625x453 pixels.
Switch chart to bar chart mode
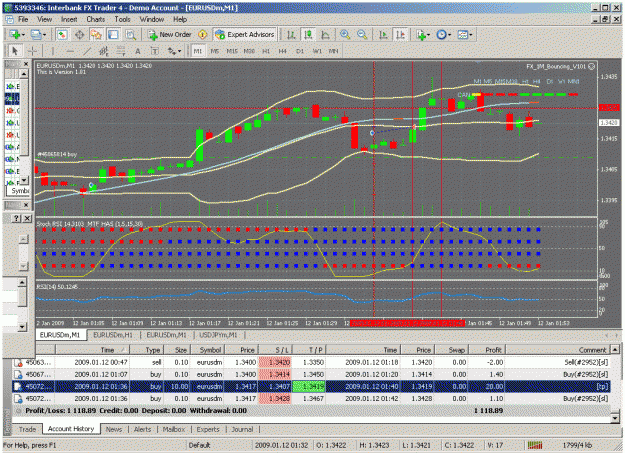pyautogui.click(x=291, y=35)
